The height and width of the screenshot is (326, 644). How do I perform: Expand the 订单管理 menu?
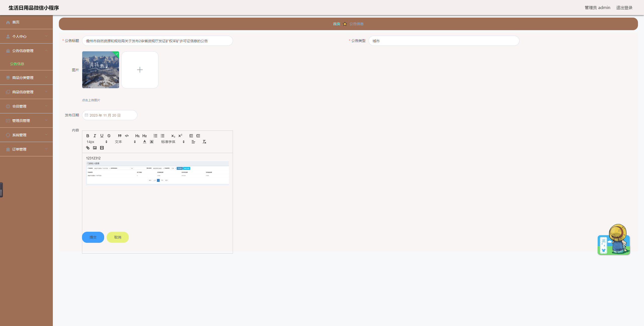26,149
